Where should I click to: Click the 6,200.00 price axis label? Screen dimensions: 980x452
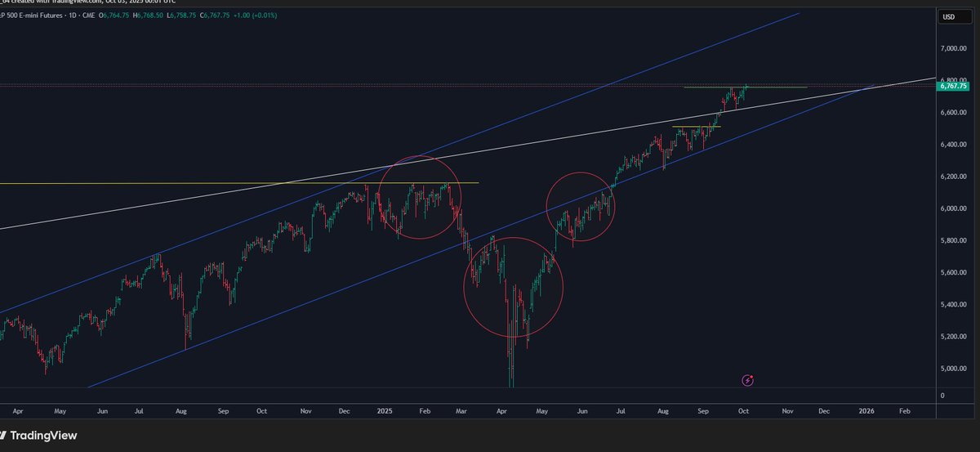click(x=954, y=177)
